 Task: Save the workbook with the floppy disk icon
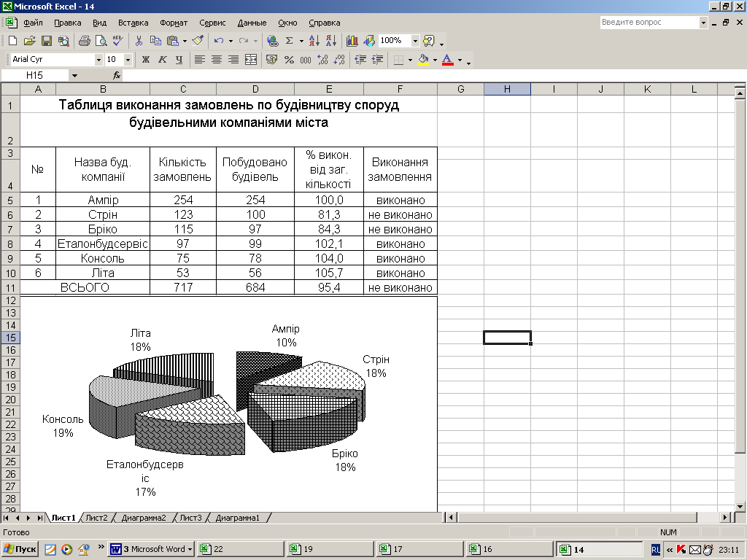46,41
